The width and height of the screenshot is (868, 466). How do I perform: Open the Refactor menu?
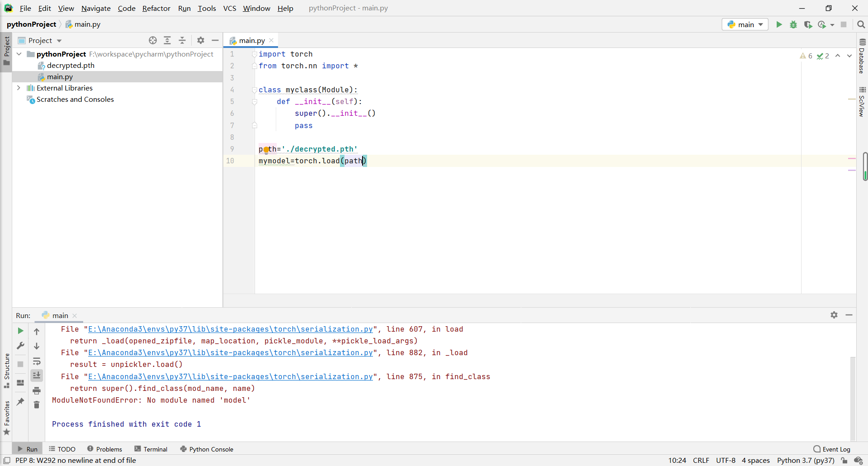tap(156, 8)
